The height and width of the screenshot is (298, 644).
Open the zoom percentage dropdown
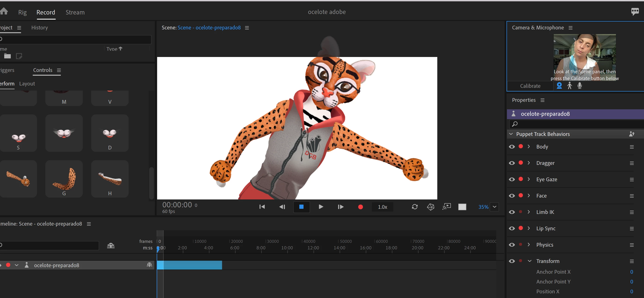click(x=494, y=207)
